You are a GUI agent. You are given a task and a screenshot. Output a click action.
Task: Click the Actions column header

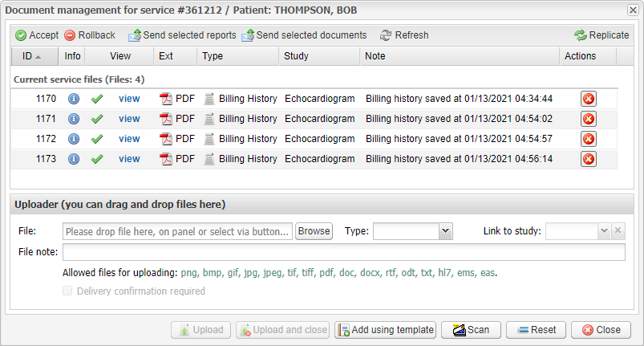588,56
